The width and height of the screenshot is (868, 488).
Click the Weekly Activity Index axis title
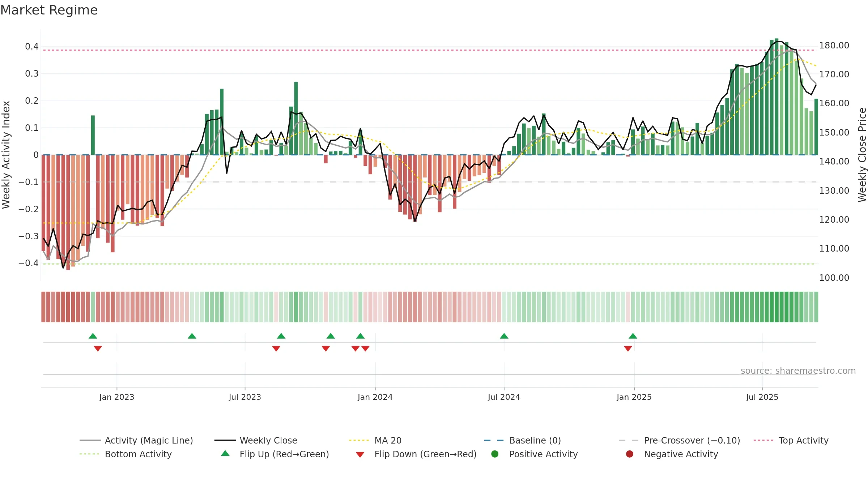(6, 155)
